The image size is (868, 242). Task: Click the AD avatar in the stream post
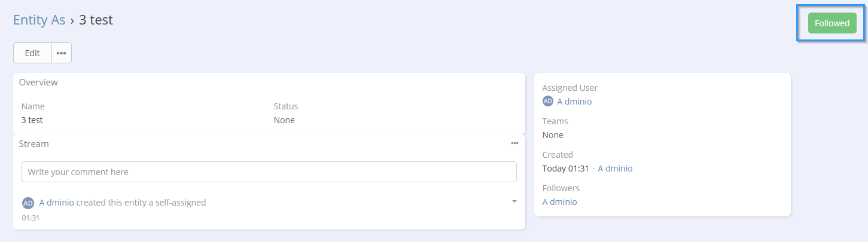click(28, 203)
